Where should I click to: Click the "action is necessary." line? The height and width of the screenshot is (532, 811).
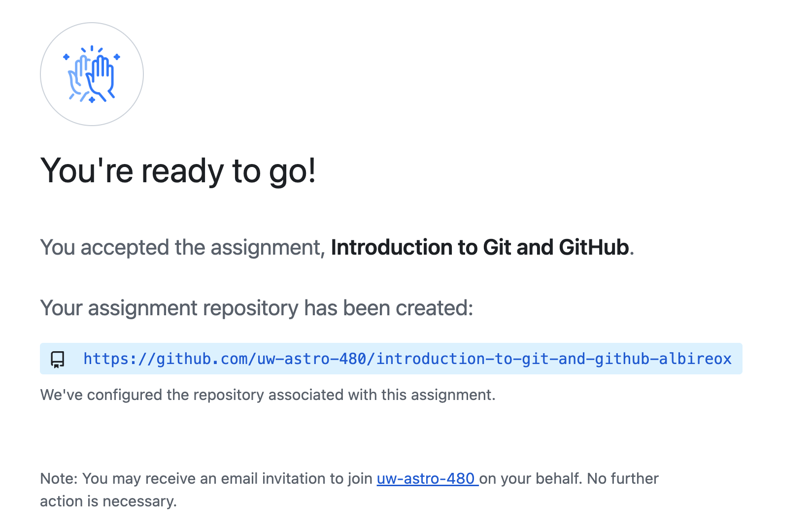point(108,501)
